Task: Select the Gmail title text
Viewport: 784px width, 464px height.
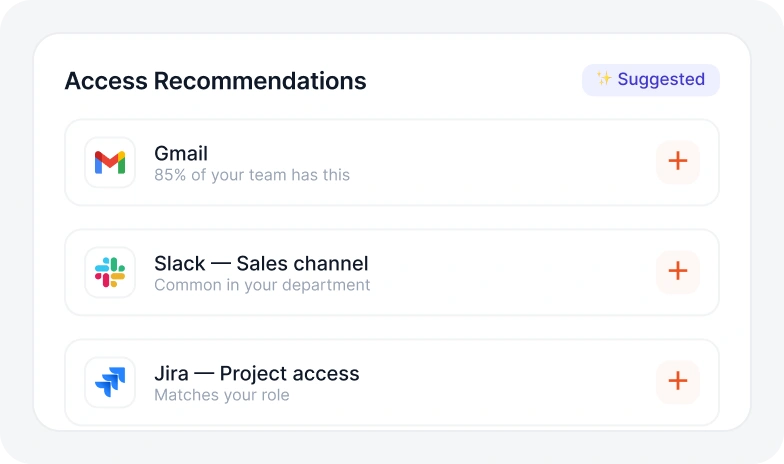Action: 180,154
